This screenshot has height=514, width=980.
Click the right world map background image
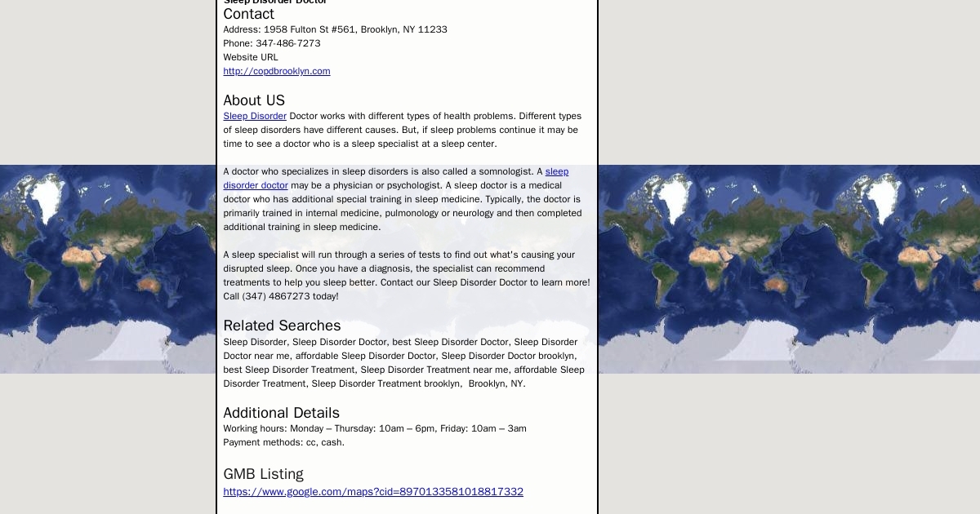[789, 269]
